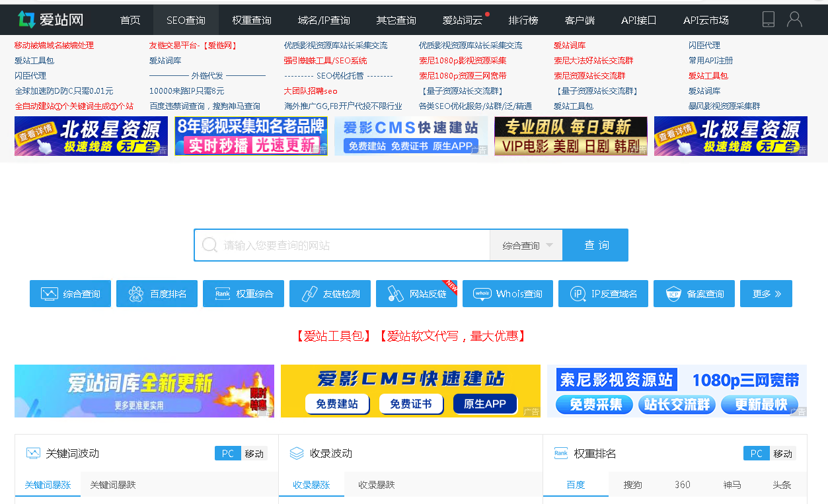This screenshot has height=504, width=828.
Task: Select the 网站反链 backlink tool with NEW badge
Action: pos(416,293)
